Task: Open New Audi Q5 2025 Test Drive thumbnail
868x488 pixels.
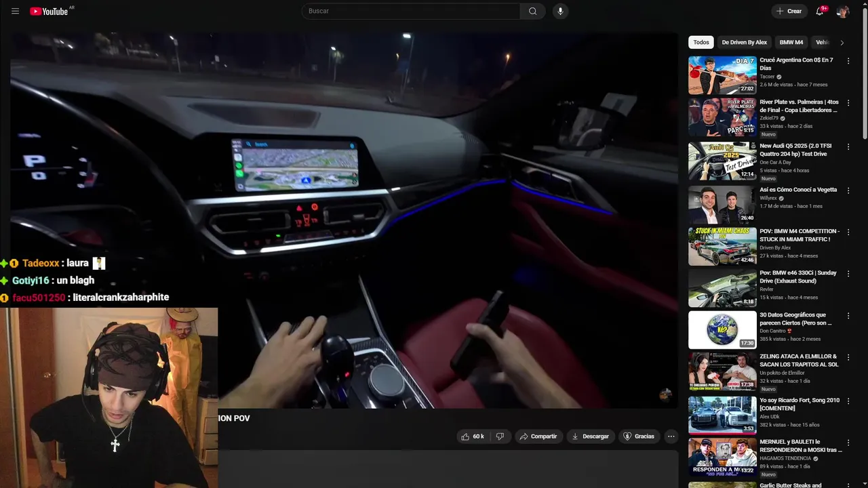Action: [722, 160]
